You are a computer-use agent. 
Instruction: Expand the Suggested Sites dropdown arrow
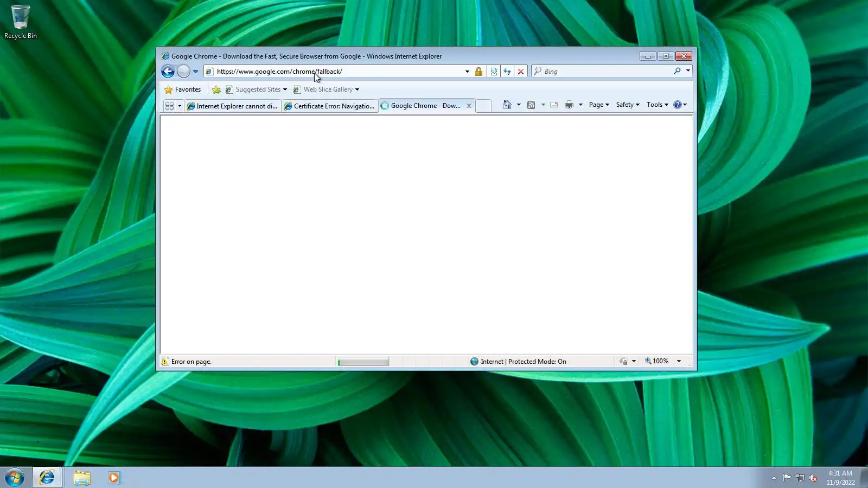[285, 90]
